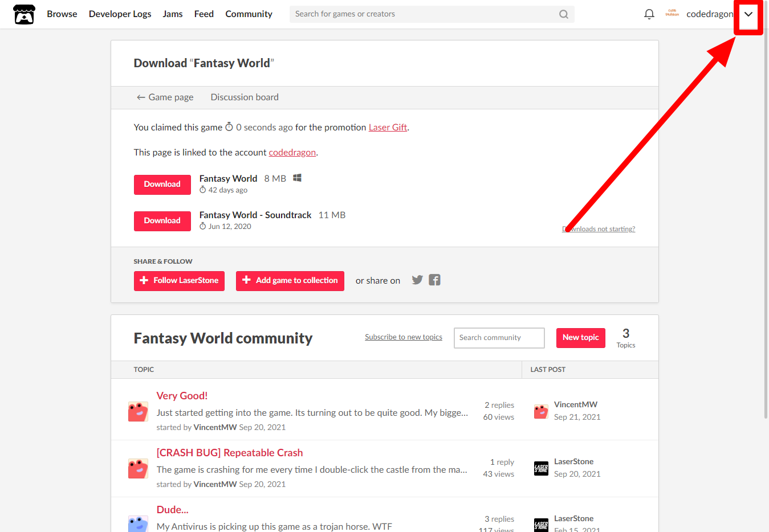This screenshot has width=769, height=532.
Task: Click the TOPIC column header
Action: pos(144,370)
